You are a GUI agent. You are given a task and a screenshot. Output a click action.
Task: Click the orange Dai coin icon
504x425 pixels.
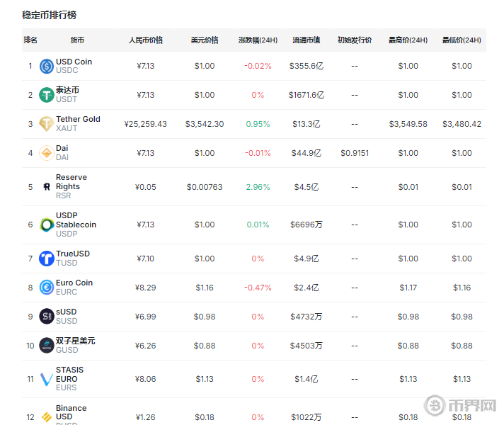click(47, 153)
